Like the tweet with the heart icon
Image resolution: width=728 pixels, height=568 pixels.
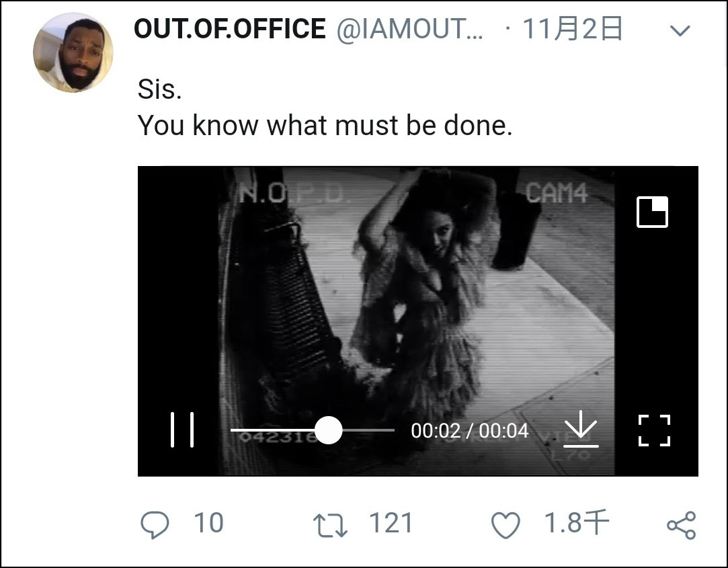tap(505, 525)
